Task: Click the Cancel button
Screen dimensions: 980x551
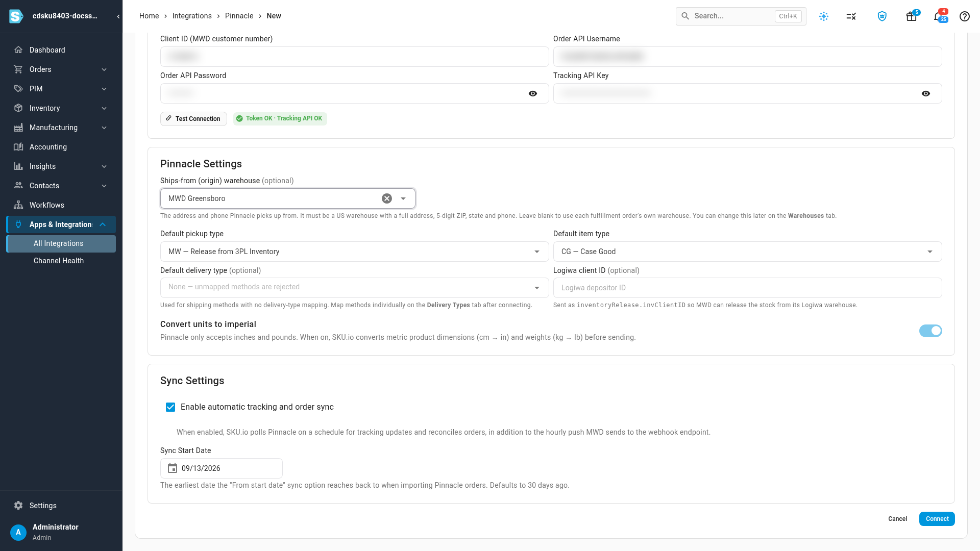Action: point(897,519)
